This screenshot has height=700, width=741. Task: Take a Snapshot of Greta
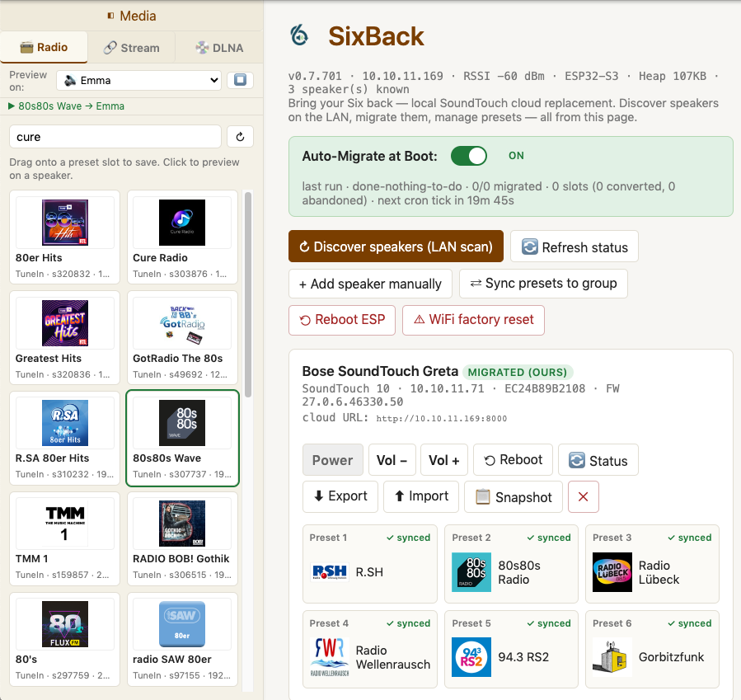[x=514, y=496]
